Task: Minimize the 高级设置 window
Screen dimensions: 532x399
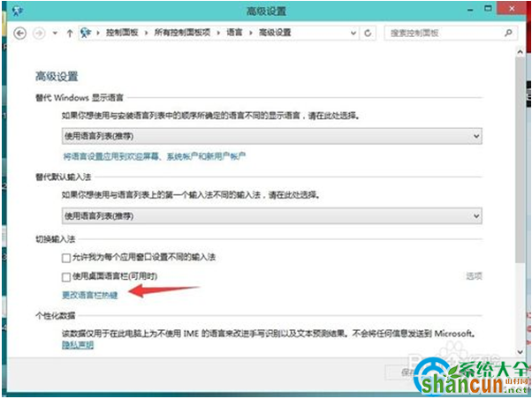Action: click(x=470, y=10)
